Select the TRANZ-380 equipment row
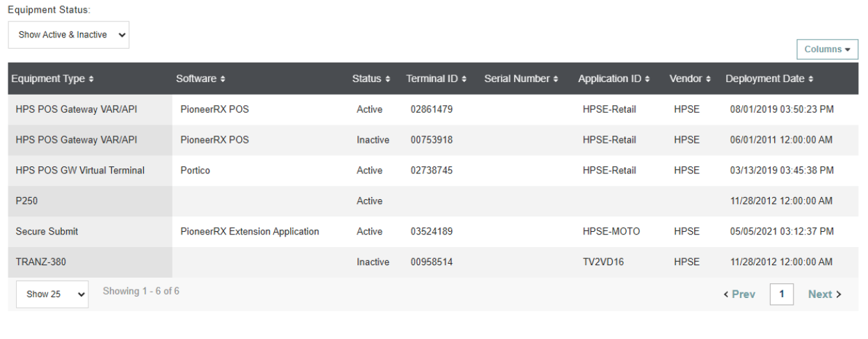The width and height of the screenshot is (868, 339). 41,262
